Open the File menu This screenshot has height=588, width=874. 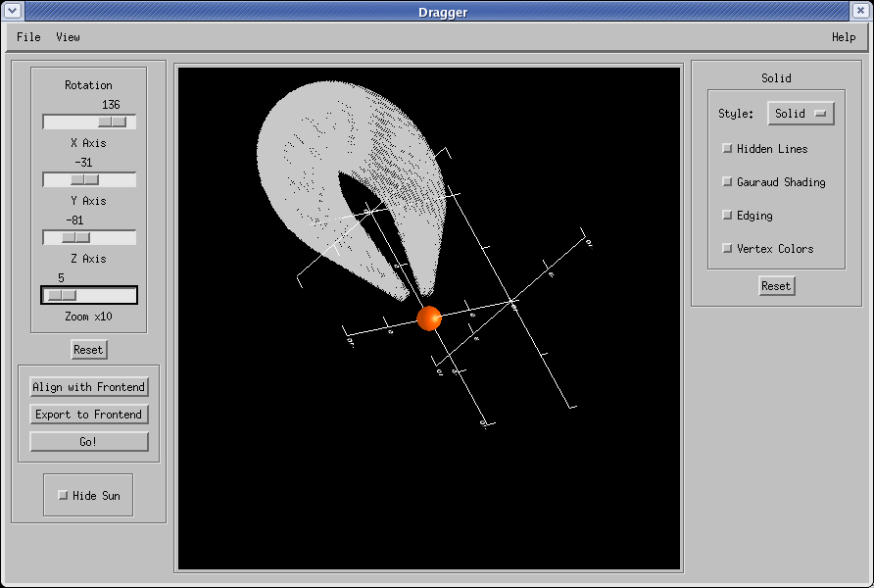[x=28, y=37]
